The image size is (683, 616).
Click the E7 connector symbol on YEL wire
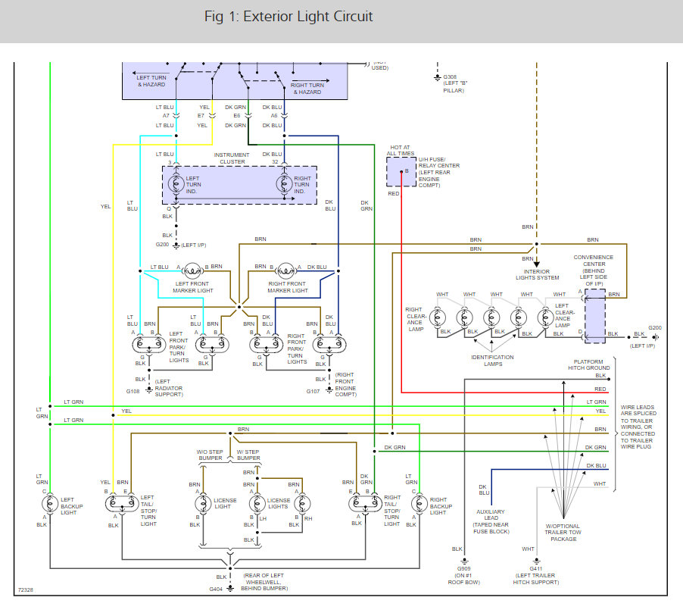tap(212, 115)
